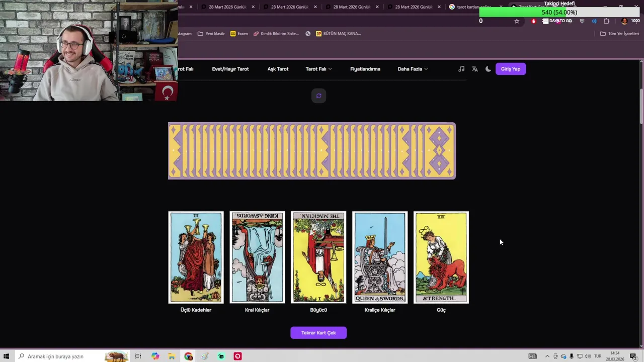Click the red record extension icon

point(534,21)
